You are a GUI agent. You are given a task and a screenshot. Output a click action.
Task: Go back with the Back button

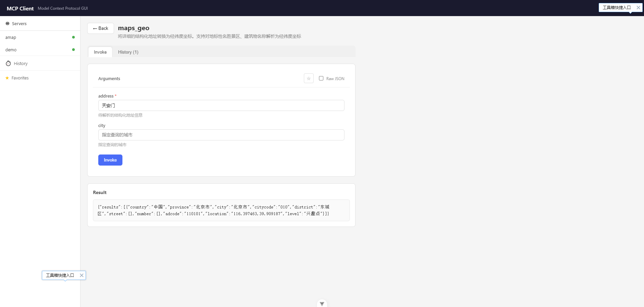tap(101, 28)
